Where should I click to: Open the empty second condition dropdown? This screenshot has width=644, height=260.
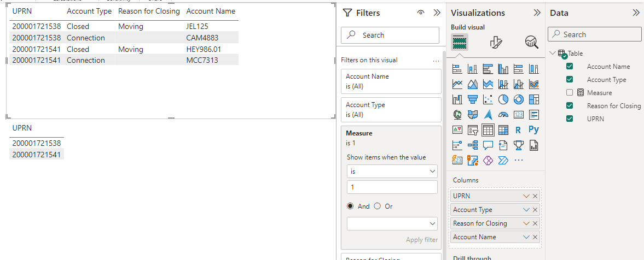coord(392,223)
